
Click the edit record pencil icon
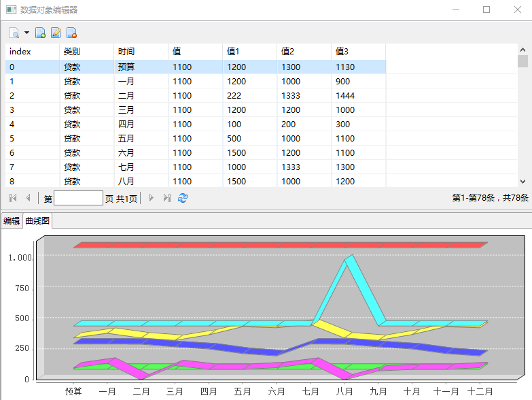coord(56,33)
